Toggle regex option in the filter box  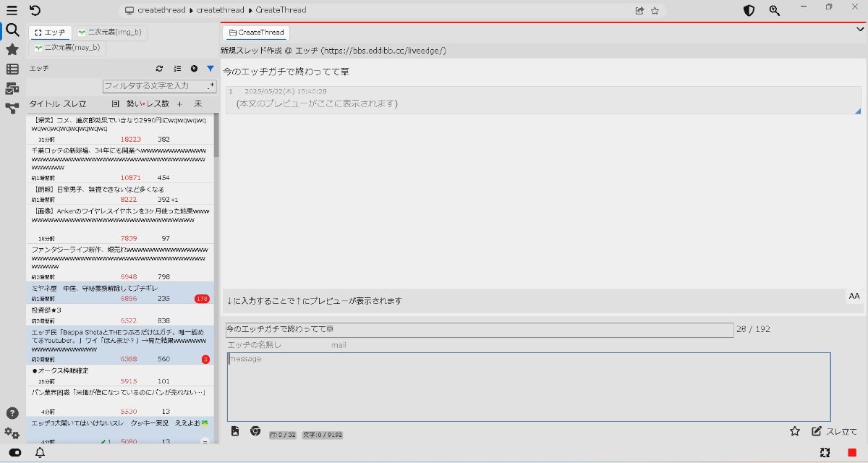pyautogui.click(x=211, y=86)
